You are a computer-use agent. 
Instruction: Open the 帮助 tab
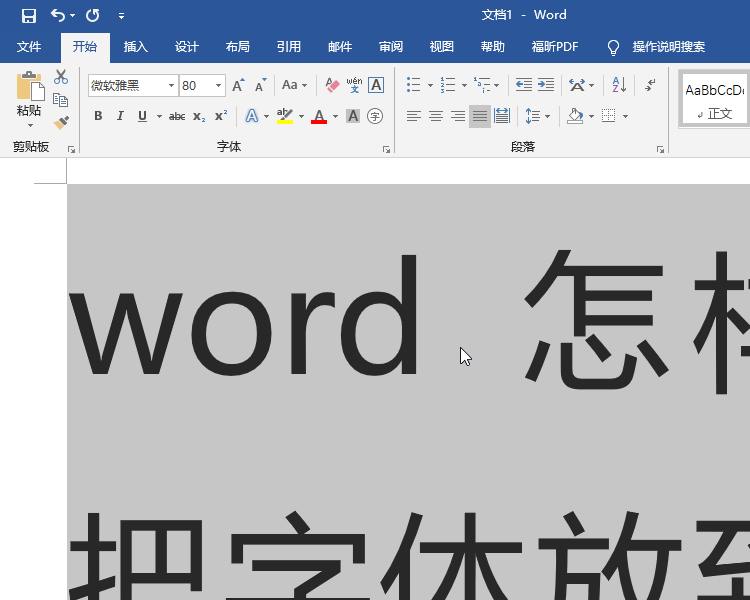pyautogui.click(x=493, y=47)
